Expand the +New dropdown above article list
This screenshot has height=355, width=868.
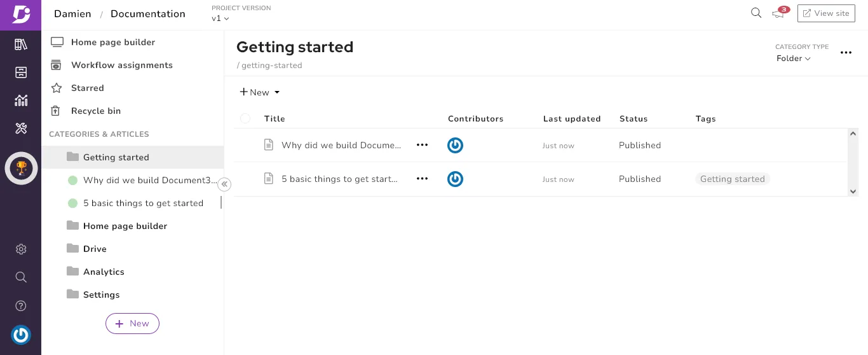click(259, 92)
